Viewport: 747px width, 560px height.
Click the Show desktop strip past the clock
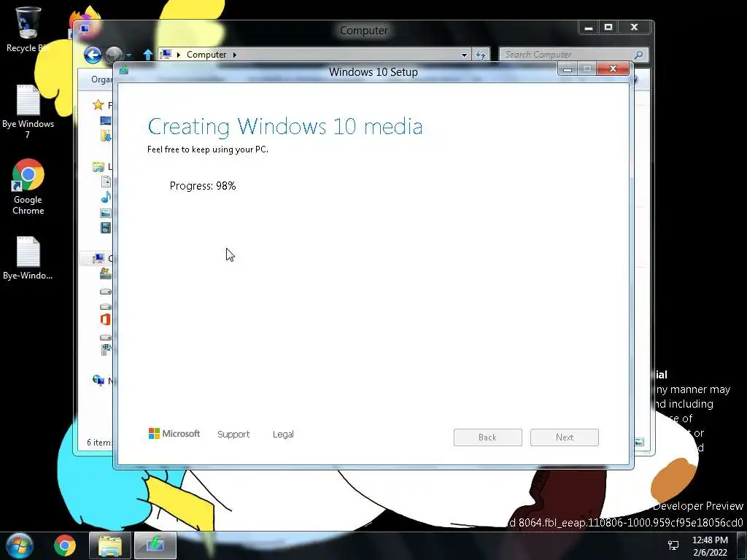tap(742, 545)
